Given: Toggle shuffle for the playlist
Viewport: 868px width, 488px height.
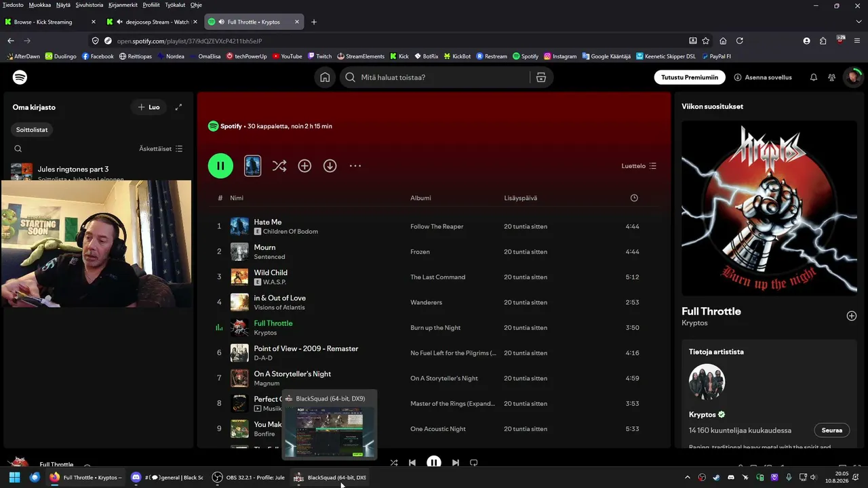Looking at the screenshot, I should 279,166.
